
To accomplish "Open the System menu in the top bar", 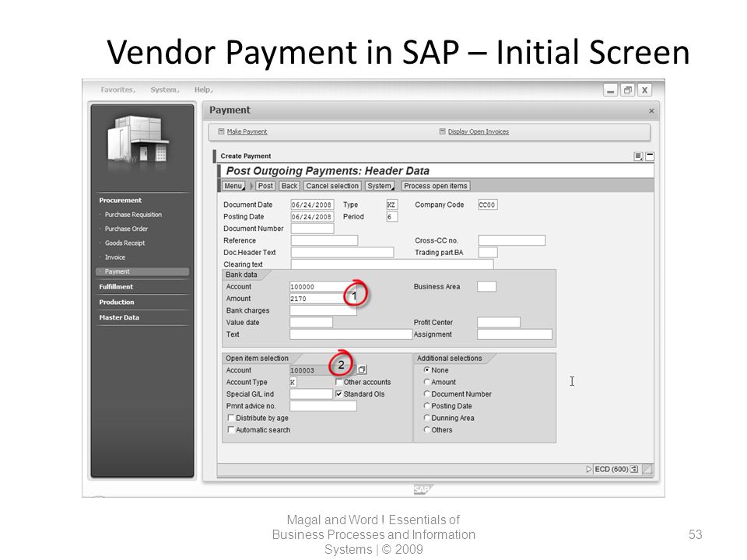I will point(165,89).
